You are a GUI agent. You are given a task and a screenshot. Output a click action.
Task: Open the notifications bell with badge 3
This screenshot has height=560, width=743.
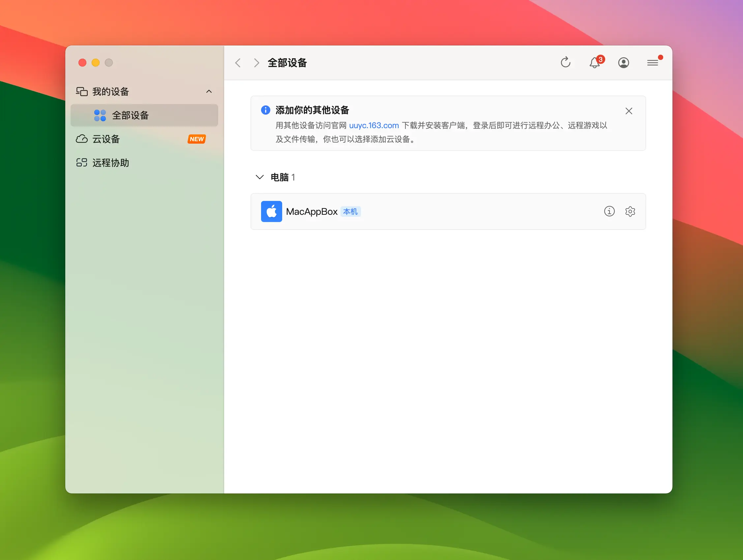(x=595, y=63)
